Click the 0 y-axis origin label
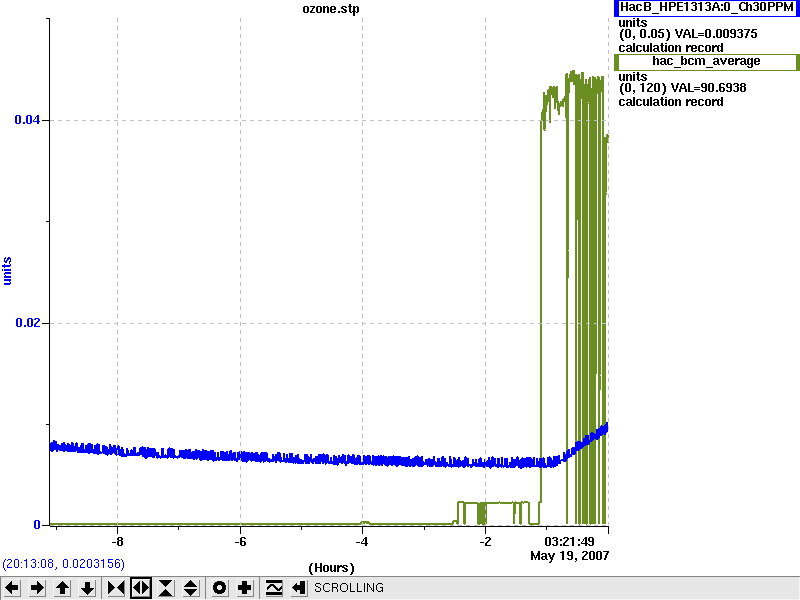Screen dimensions: 800x600 pyautogui.click(x=37, y=524)
